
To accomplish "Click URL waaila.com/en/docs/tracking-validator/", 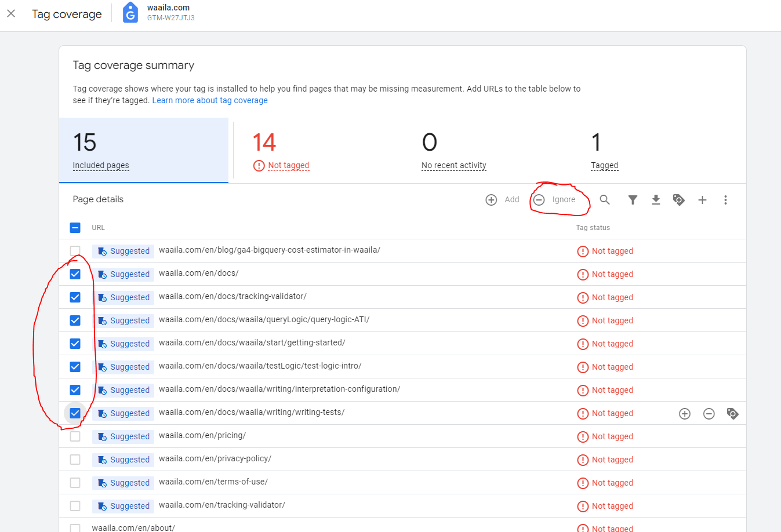I will pos(233,296).
